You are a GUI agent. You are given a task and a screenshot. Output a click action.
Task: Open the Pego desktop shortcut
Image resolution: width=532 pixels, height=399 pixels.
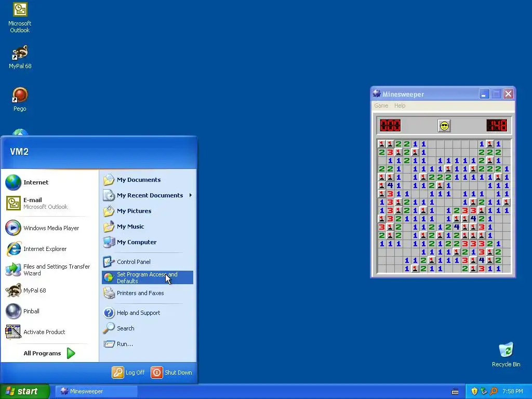(x=20, y=99)
